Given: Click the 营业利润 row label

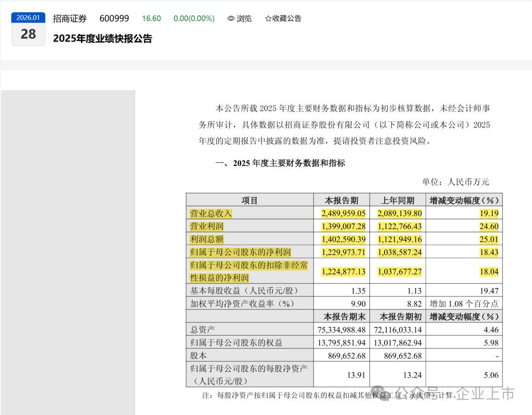Looking at the screenshot, I should pyautogui.click(x=206, y=226).
